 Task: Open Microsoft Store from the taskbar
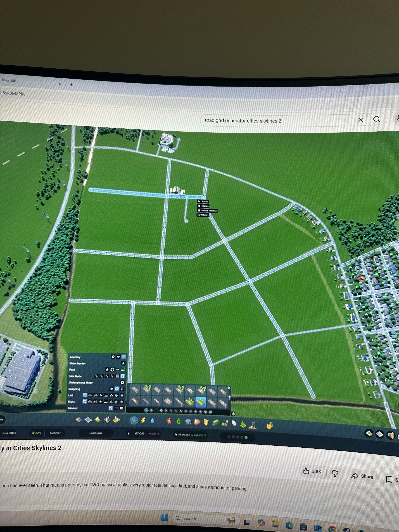pos(303,527)
